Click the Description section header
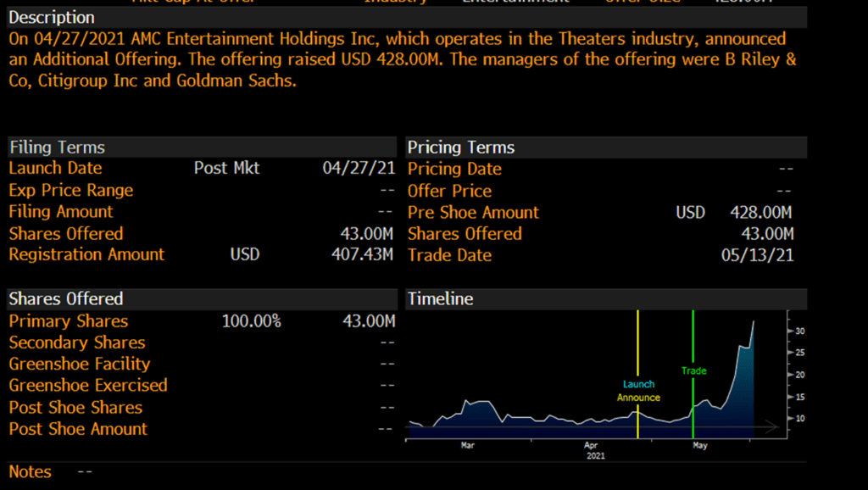This screenshot has width=868, height=490. [x=406, y=18]
